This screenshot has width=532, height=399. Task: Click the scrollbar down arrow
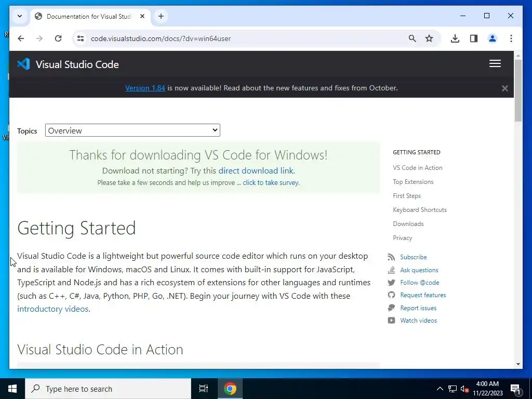[x=518, y=364]
